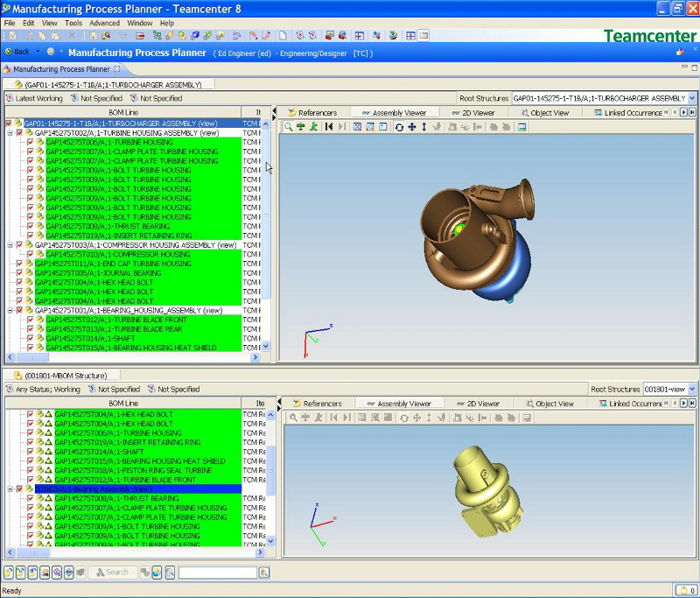Toggle checkbox for TURBOCHARGER ASSEMBLY root line
Screen dimensions: 700x598
9,123
